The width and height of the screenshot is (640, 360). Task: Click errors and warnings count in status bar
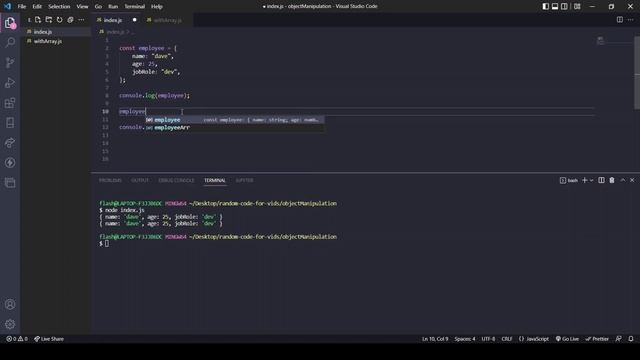[x=17, y=339]
